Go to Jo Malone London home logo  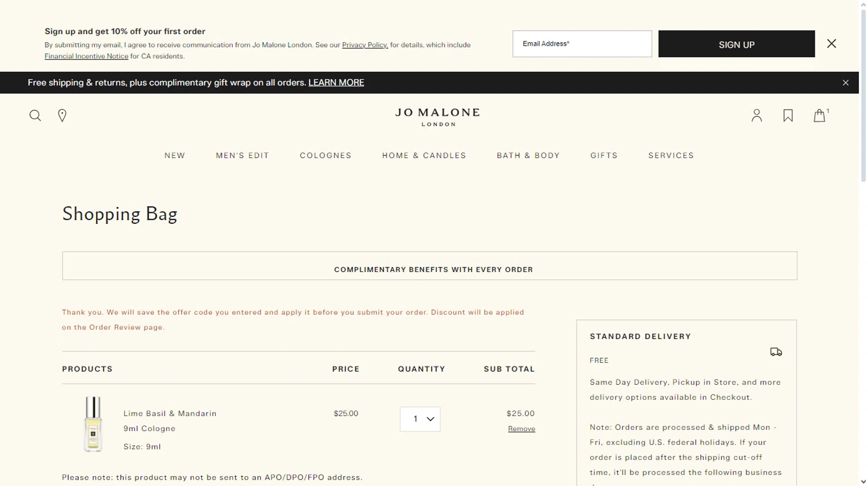pos(437,117)
